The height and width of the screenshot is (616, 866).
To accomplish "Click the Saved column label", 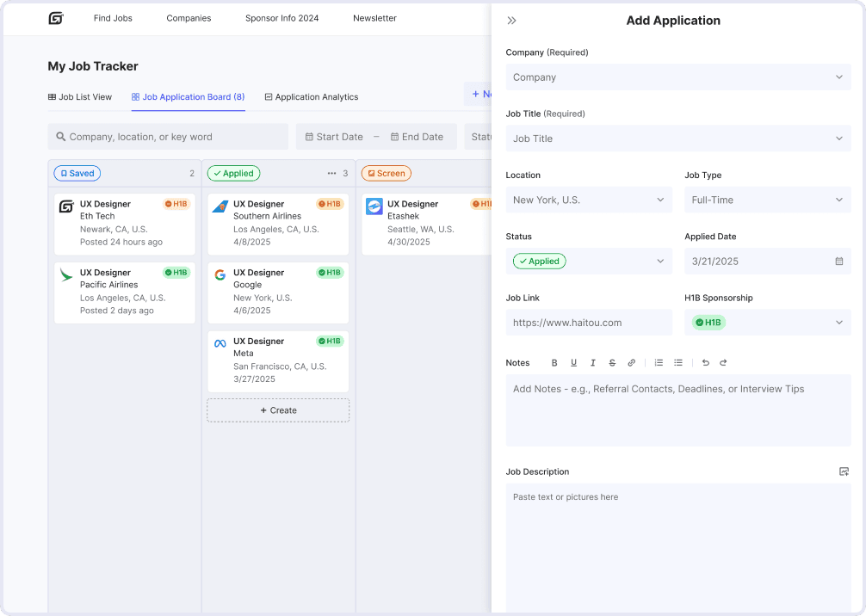I will 77,173.
